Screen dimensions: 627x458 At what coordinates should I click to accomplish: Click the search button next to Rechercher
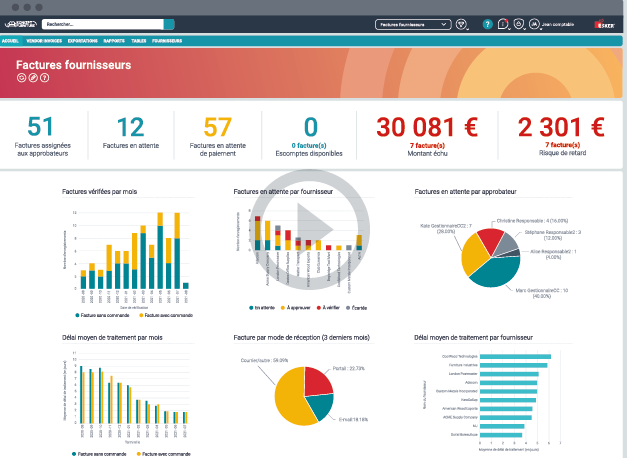[169, 24]
